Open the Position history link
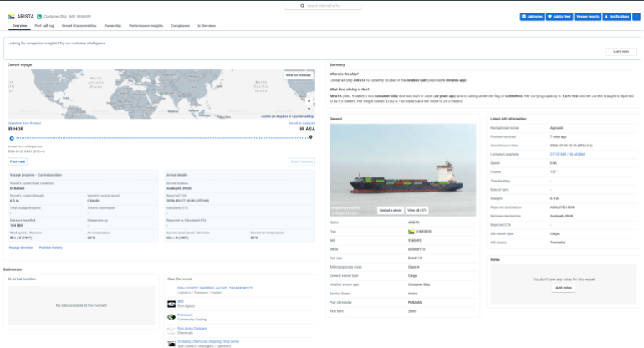 click(x=50, y=248)
